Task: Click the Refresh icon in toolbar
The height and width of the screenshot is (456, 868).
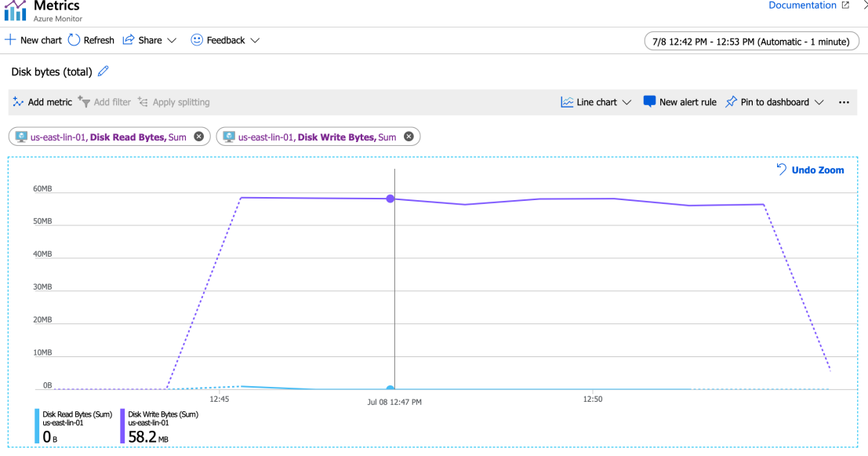Action: pyautogui.click(x=74, y=40)
